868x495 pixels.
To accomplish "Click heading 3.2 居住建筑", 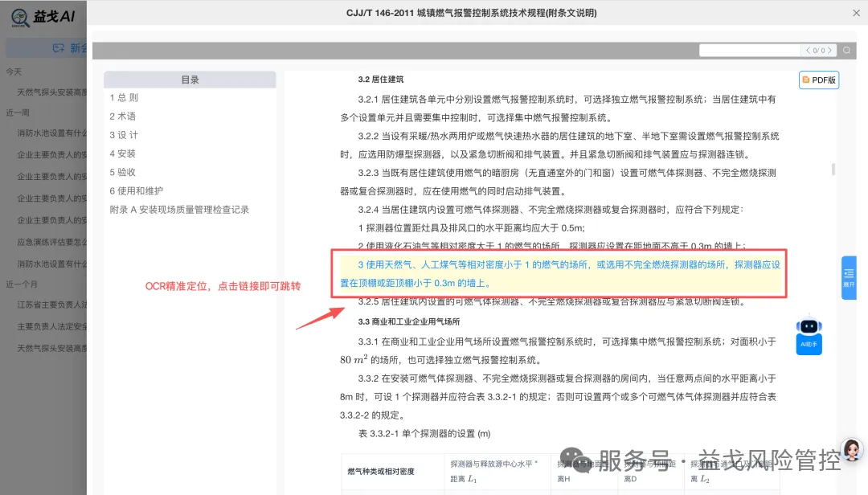I will [x=381, y=80].
